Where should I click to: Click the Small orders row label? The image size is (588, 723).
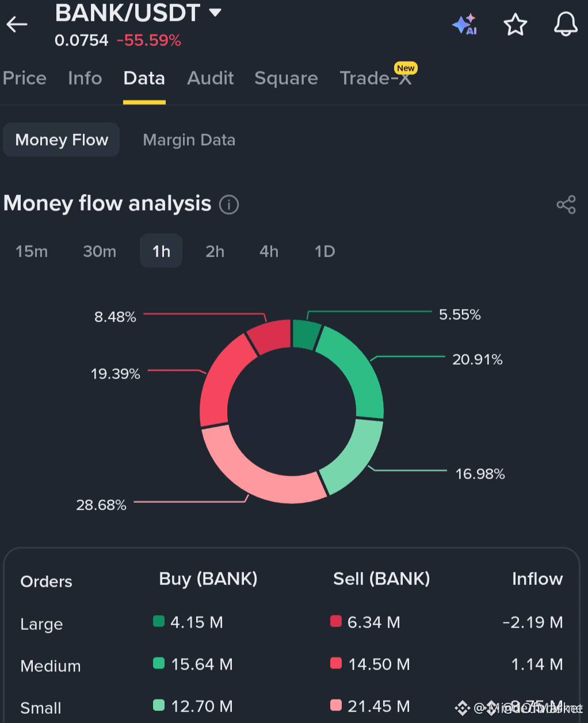tap(41, 708)
